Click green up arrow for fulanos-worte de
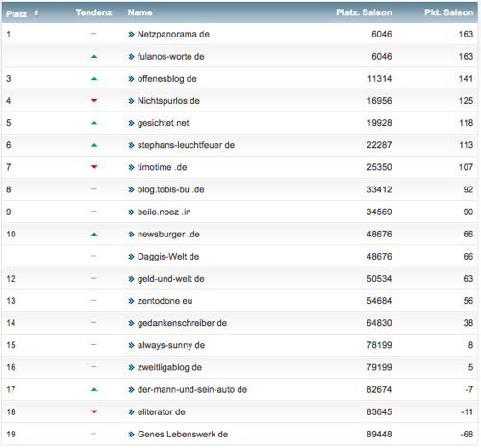481x448 pixels. (94, 57)
